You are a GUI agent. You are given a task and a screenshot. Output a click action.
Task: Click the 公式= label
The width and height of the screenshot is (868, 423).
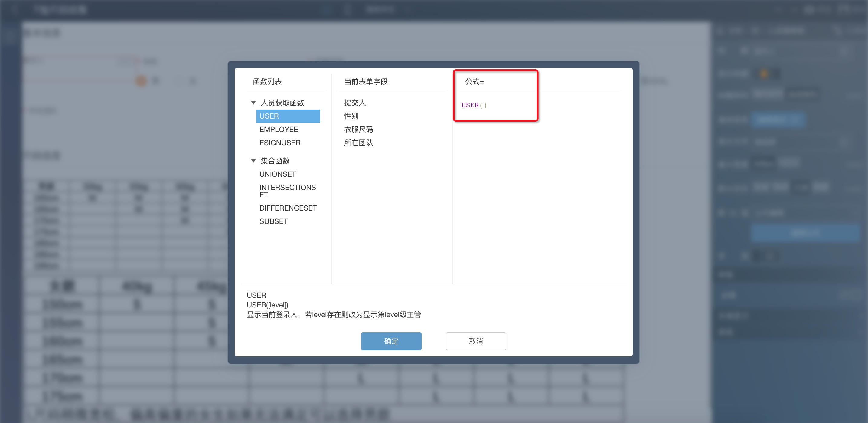(475, 82)
